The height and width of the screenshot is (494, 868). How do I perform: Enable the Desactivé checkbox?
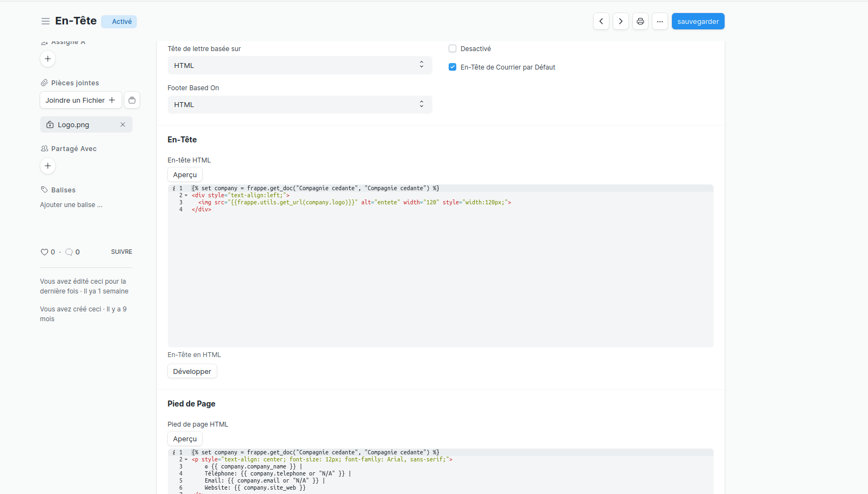tap(452, 48)
